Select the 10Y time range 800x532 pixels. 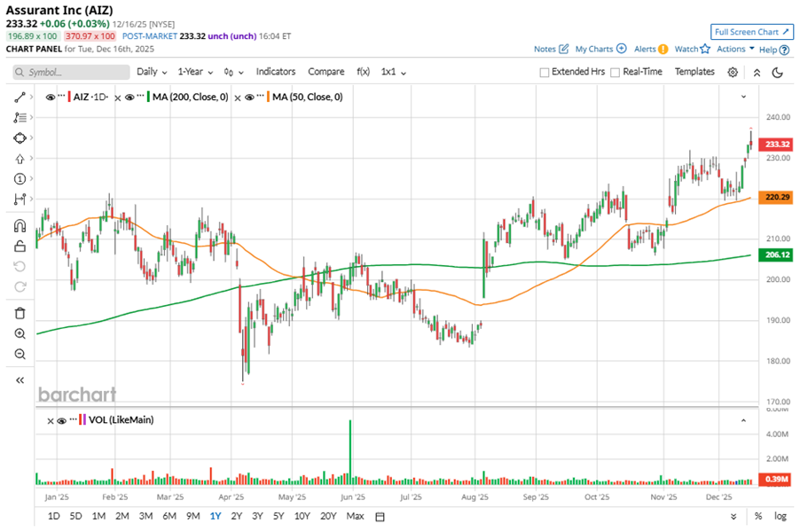tap(302, 516)
